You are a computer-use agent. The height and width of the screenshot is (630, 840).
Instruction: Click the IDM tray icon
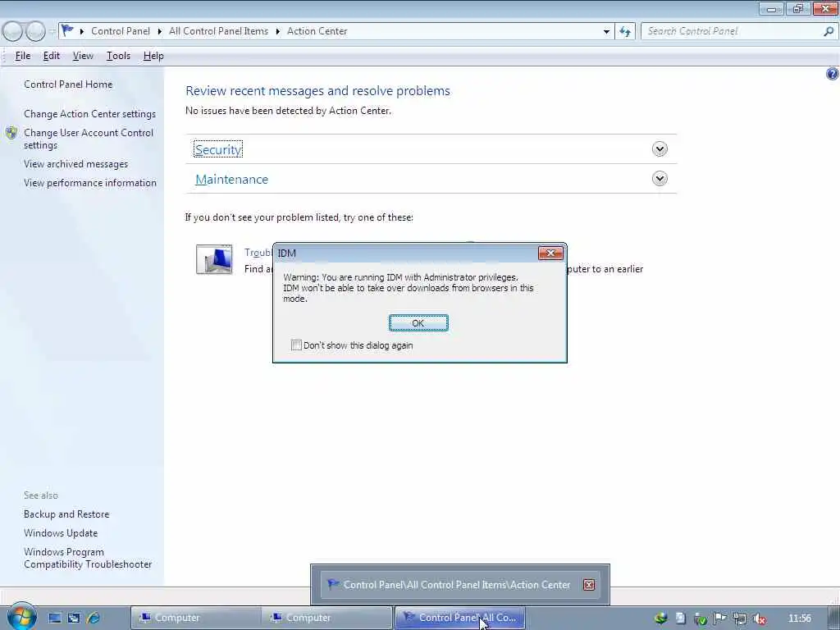click(660, 619)
